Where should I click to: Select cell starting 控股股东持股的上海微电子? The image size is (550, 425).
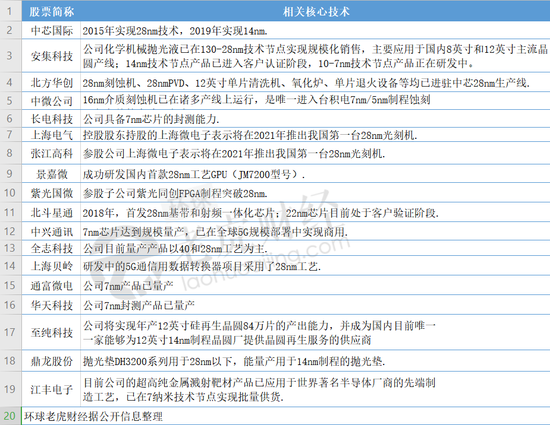tap(315, 135)
